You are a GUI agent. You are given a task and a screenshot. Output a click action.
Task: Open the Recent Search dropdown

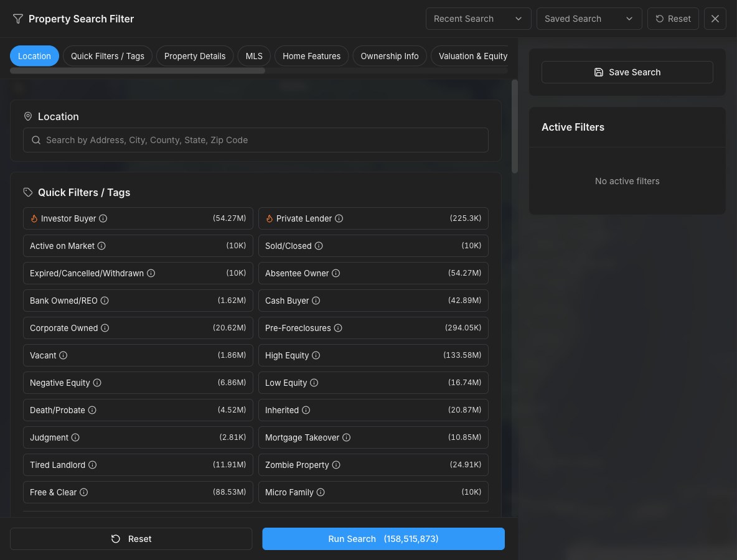pyautogui.click(x=478, y=19)
